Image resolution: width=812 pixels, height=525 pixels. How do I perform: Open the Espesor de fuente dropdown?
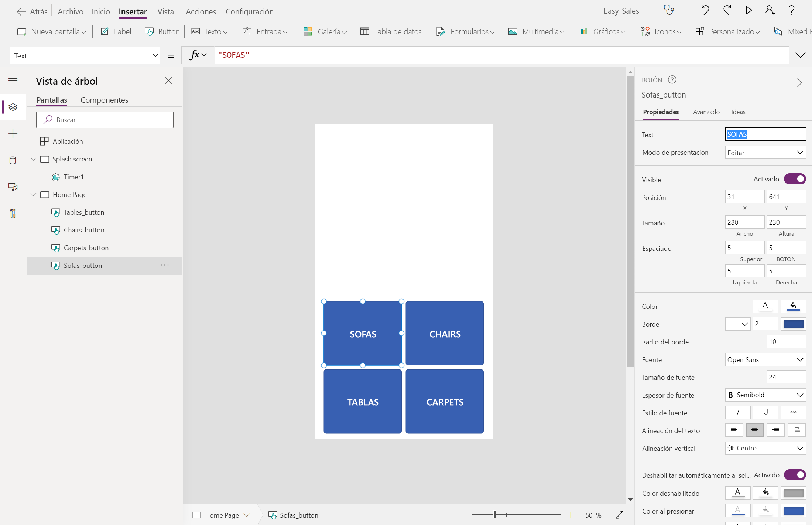pyautogui.click(x=765, y=395)
